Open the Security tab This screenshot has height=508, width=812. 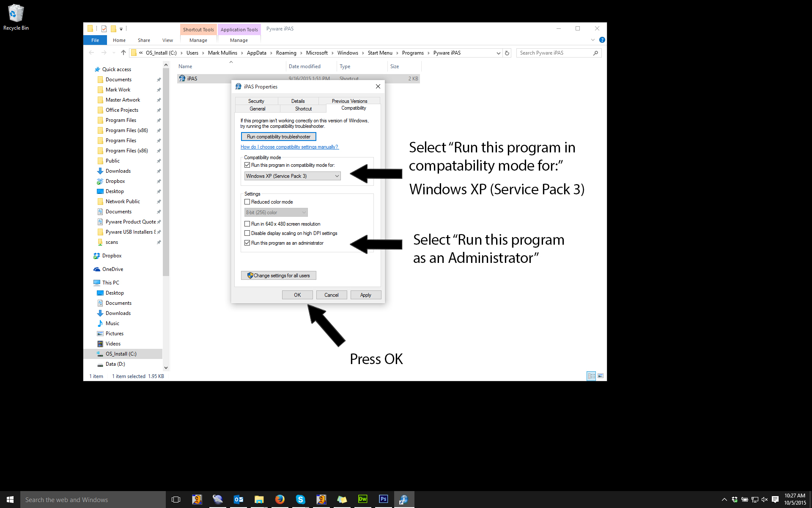tap(256, 101)
